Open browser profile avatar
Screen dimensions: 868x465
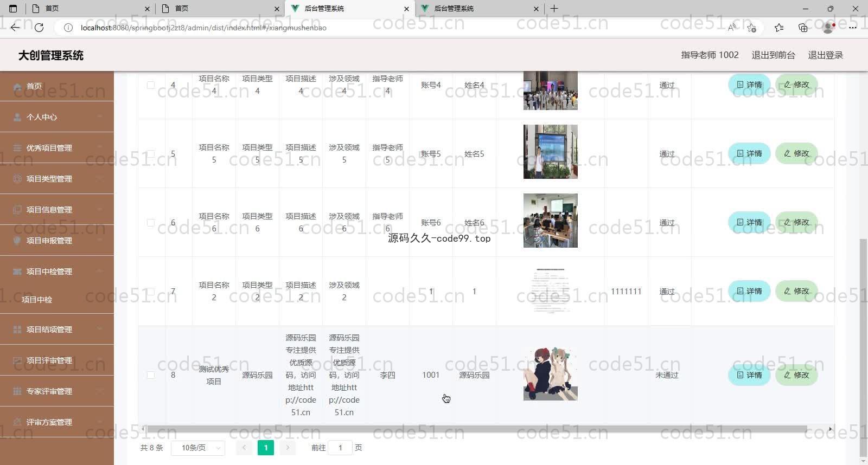[828, 28]
